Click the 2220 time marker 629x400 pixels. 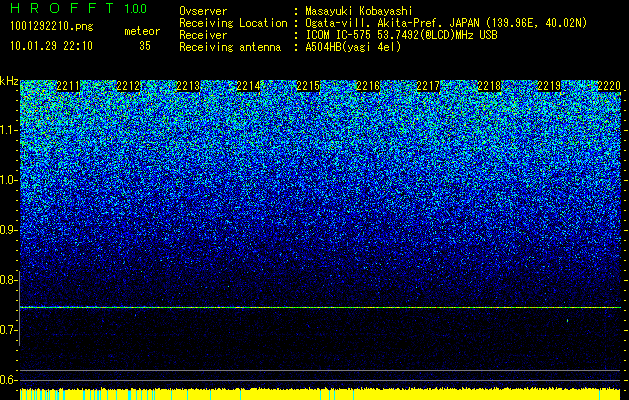pos(609,86)
